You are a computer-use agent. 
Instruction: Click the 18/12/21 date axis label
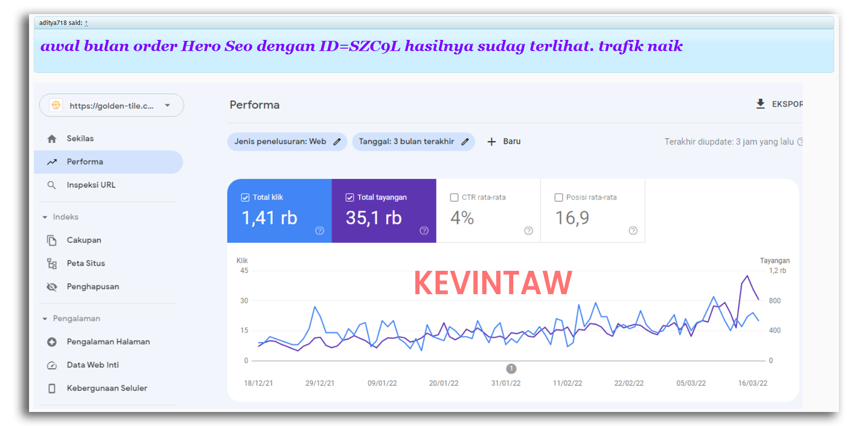point(258,383)
